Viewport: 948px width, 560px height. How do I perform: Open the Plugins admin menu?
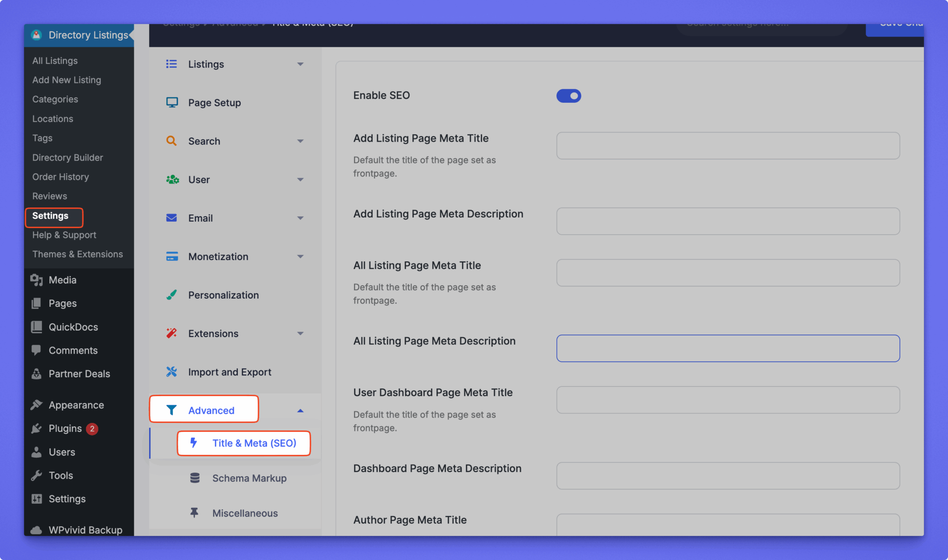click(x=65, y=429)
